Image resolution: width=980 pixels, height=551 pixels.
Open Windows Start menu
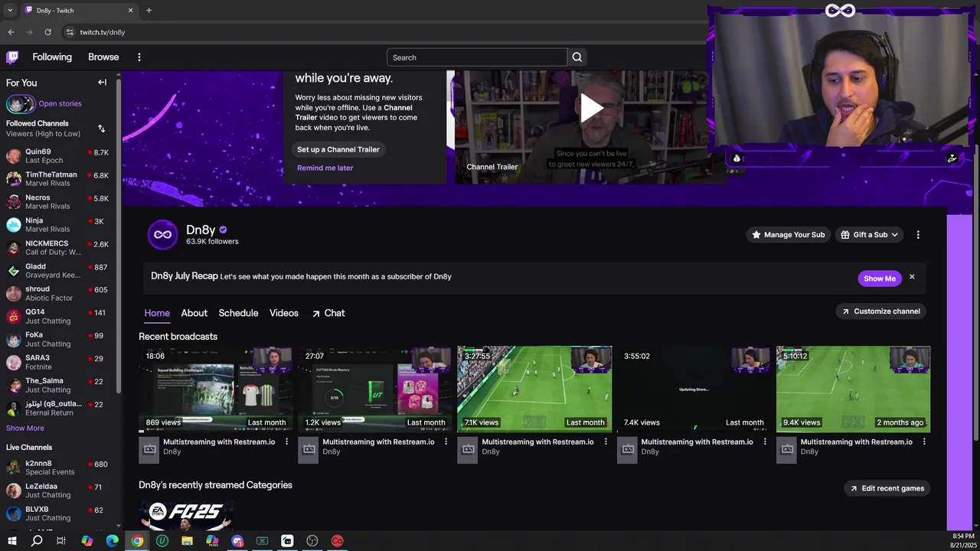coord(11,541)
